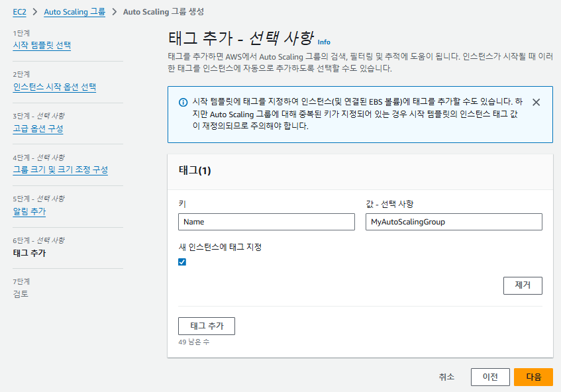
Task: Click 값 - 선택 사항 label
Action: point(389,204)
